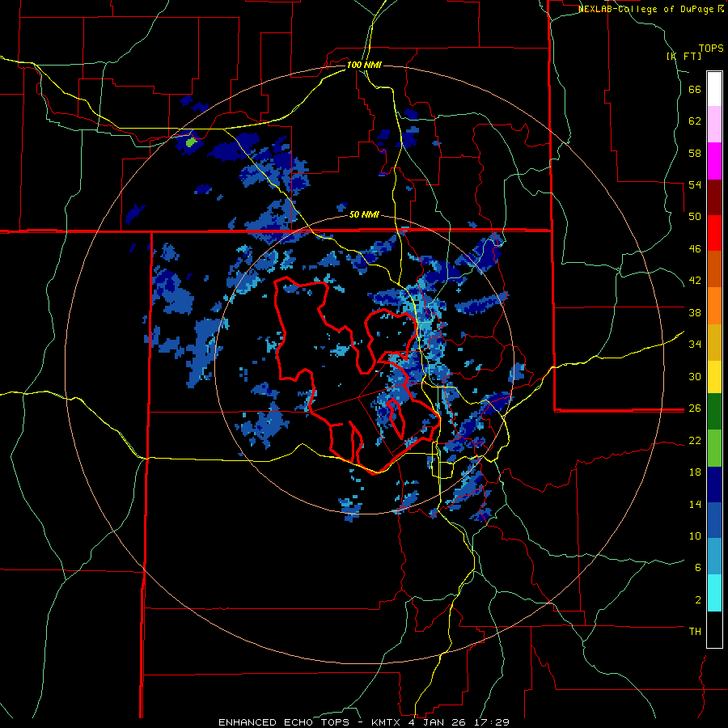728x728 pixels.
Task: Choose the light orange legend swatch
Action: coord(714,306)
